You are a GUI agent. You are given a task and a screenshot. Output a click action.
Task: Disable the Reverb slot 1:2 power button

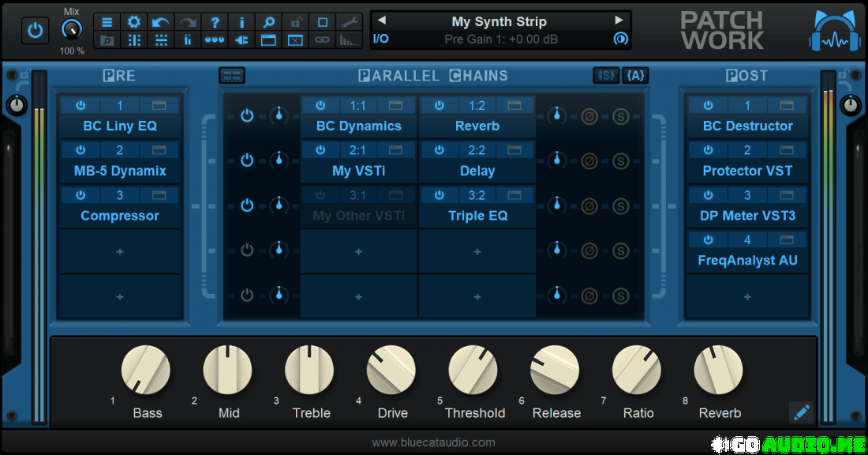439,105
